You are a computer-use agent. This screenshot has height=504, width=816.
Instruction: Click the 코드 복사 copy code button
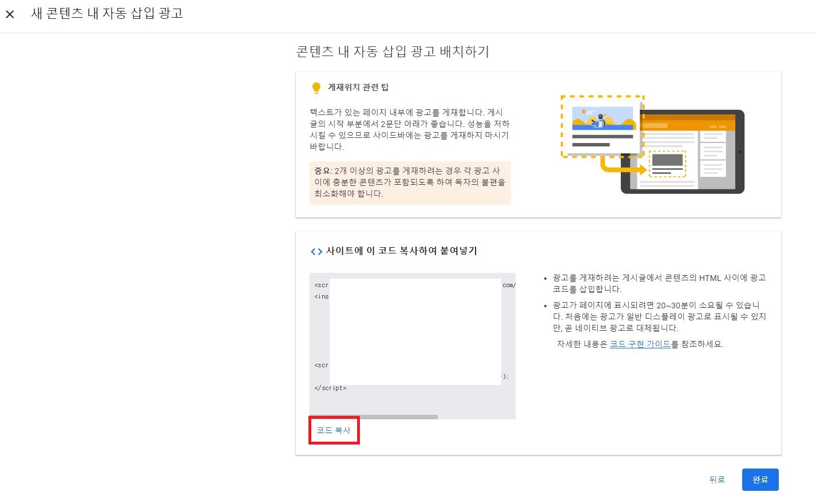pos(334,430)
